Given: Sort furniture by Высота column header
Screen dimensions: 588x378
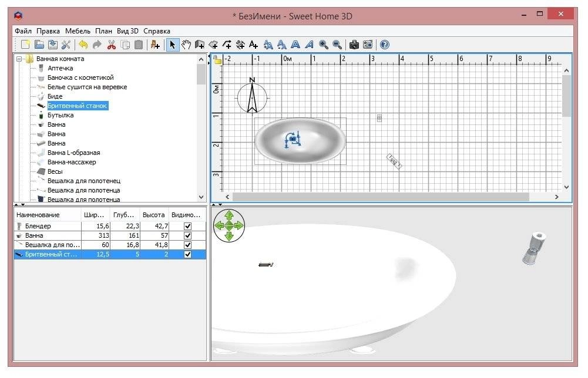Looking at the screenshot, I should coord(154,215).
